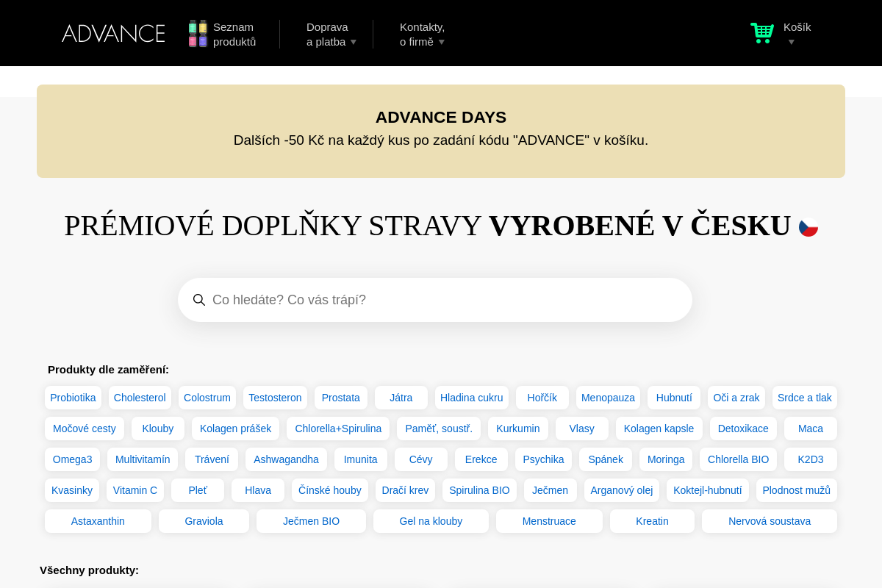
Task: Open Kontakty, o firmě menu
Action: 422,35
